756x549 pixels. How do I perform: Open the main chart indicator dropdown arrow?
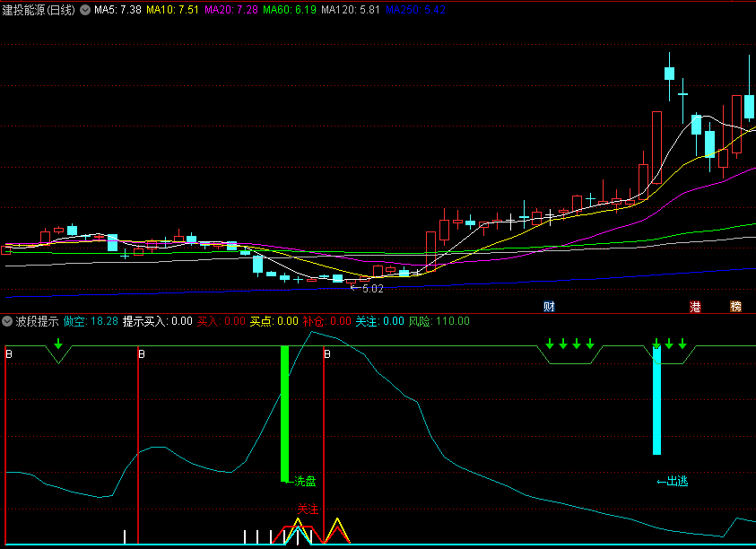85,10
